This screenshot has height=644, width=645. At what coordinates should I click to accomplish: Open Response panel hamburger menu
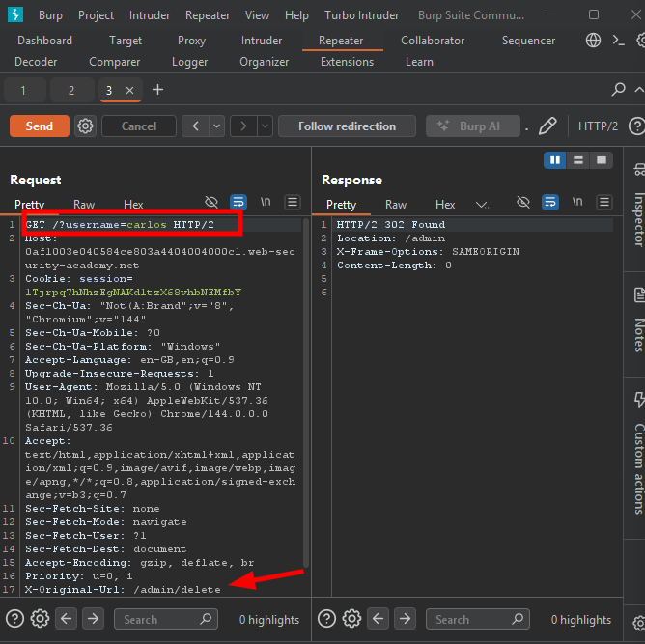click(604, 202)
